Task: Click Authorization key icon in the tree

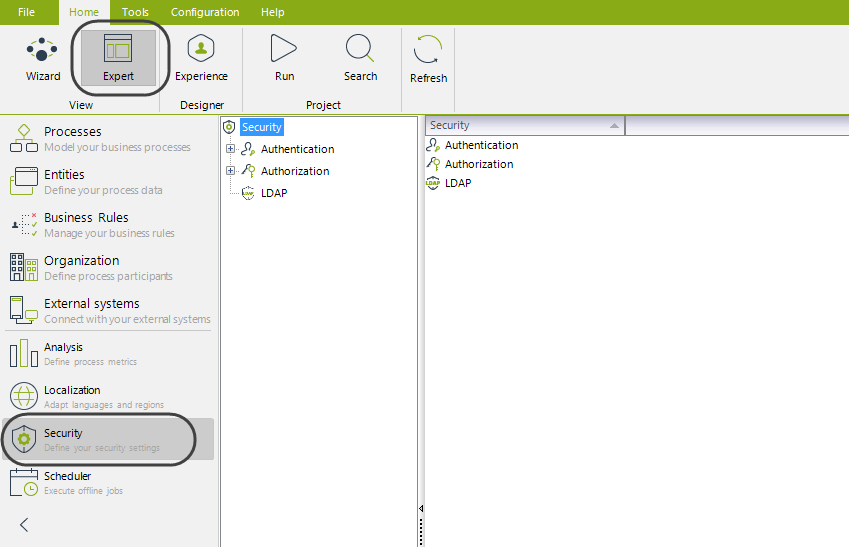Action: (248, 171)
